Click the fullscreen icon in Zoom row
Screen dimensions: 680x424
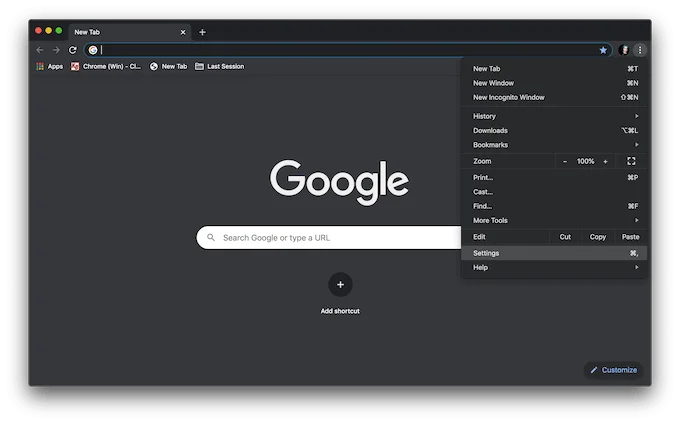[x=631, y=161]
